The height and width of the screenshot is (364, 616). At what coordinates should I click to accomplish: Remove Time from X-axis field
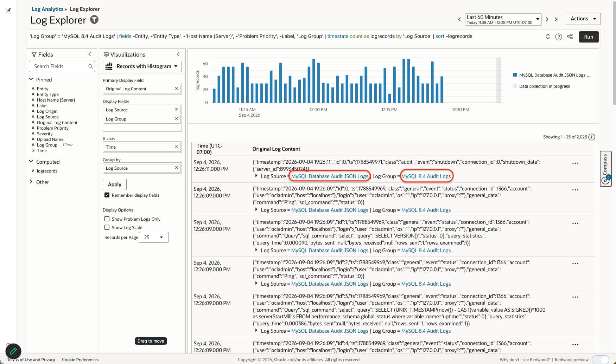tap(177, 147)
